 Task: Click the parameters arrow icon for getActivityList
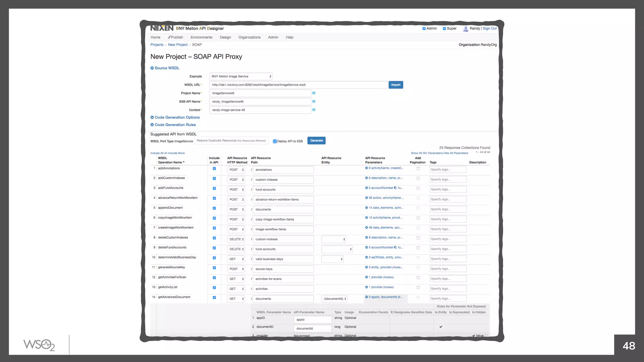(x=366, y=287)
